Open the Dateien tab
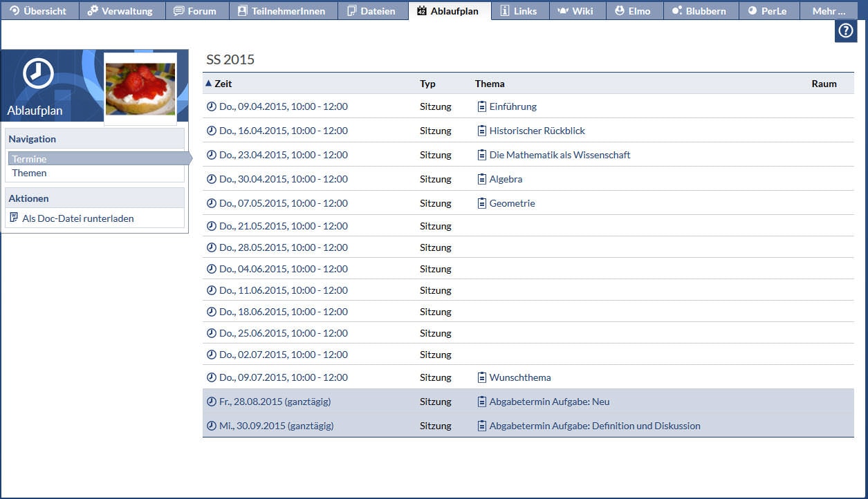Viewport: 868px width, 499px height. (x=371, y=11)
